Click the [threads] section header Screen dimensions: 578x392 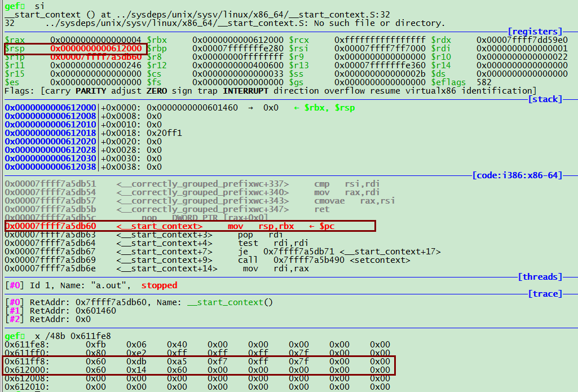point(540,276)
